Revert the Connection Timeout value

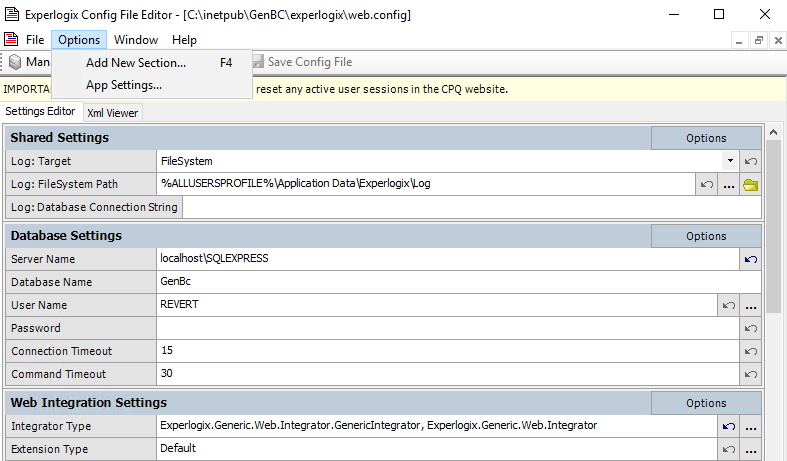(750, 352)
